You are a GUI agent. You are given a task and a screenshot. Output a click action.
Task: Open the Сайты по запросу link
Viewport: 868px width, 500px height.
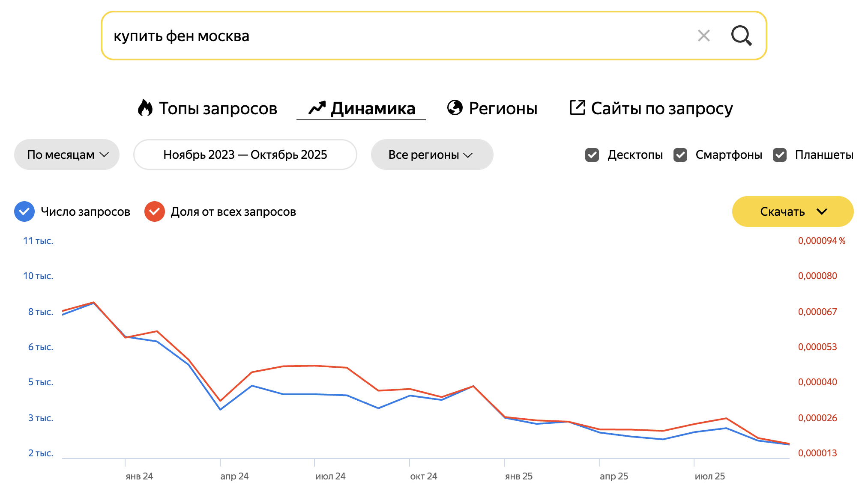tap(661, 108)
